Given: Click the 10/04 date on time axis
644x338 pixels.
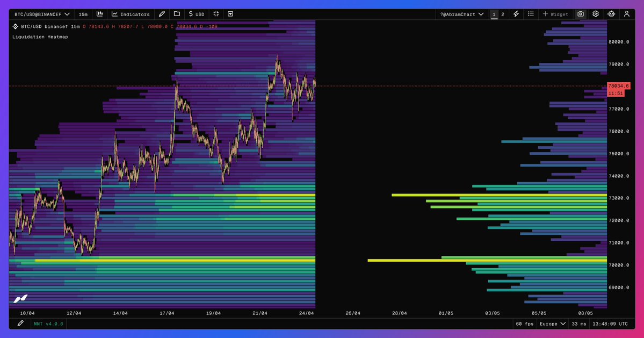Looking at the screenshot, I should [27, 313].
